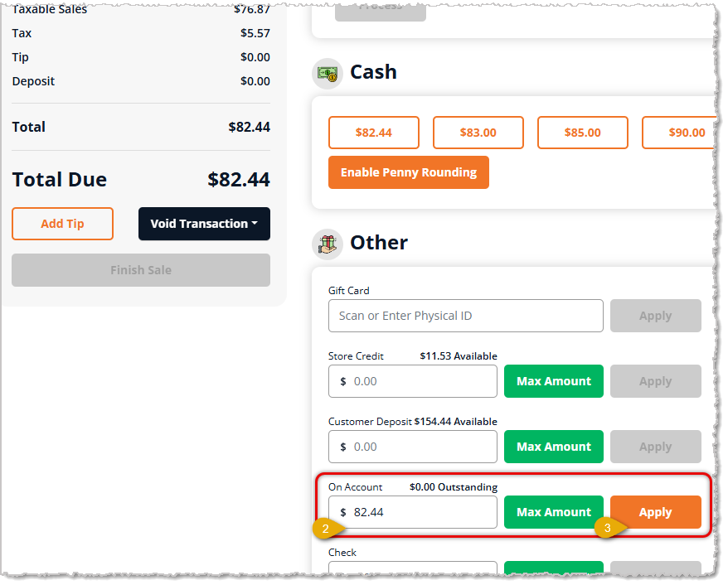Select the $85.00 cash amount button
The width and height of the screenshot is (728, 585).
tap(583, 133)
